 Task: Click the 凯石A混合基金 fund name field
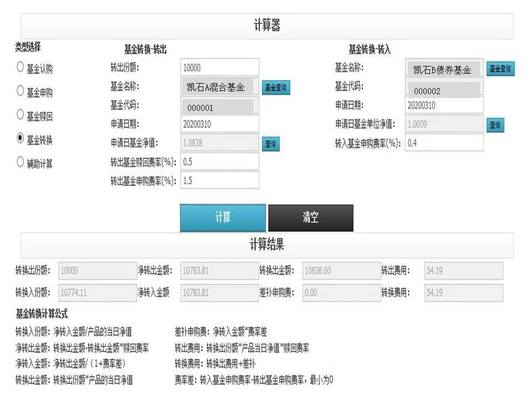click(220, 87)
